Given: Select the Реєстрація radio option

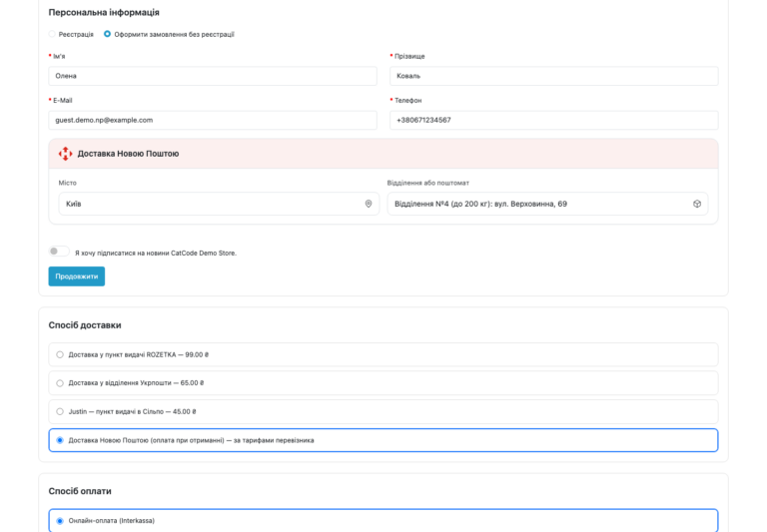Looking at the screenshot, I should (52, 34).
